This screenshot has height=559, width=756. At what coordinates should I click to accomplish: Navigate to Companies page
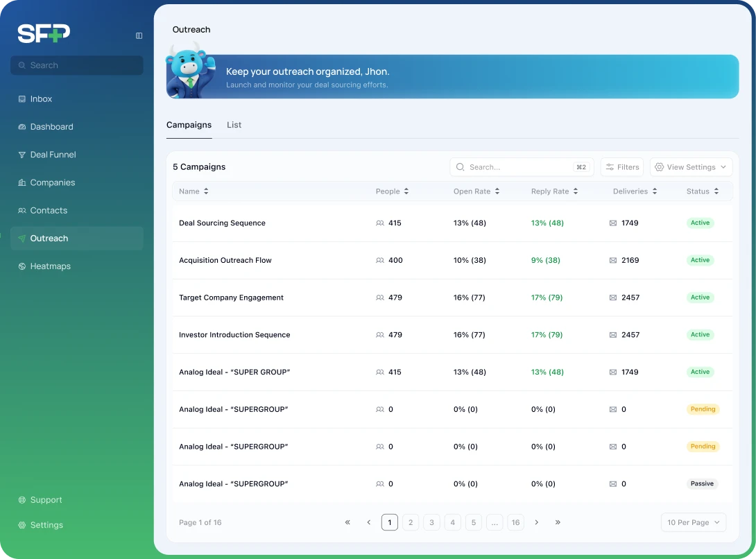52,182
